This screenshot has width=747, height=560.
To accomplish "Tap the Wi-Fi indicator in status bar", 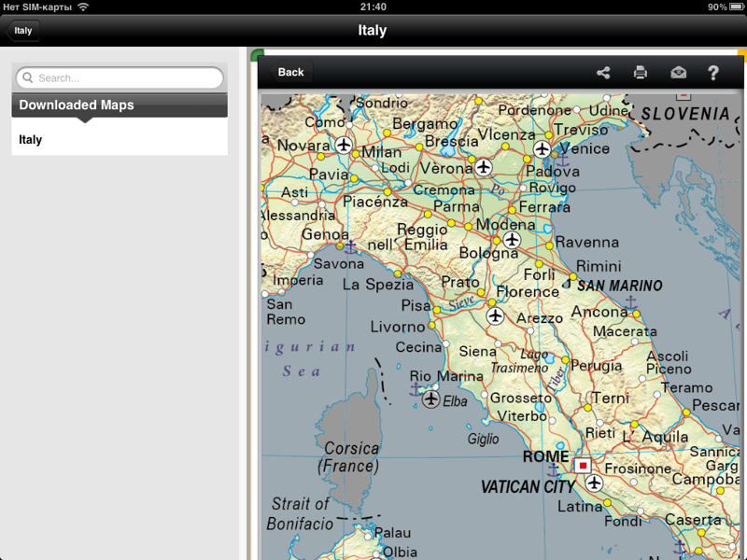I will pyautogui.click(x=83, y=7).
